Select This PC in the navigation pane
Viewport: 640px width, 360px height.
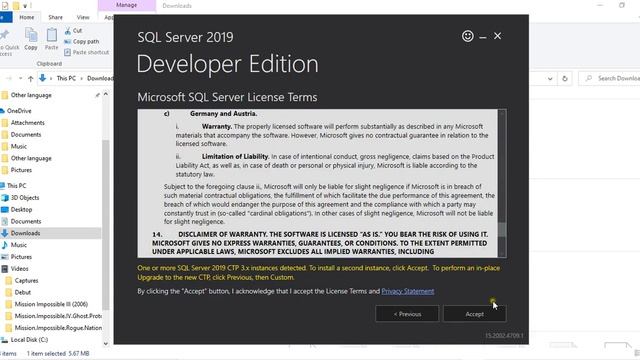[x=16, y=185]
